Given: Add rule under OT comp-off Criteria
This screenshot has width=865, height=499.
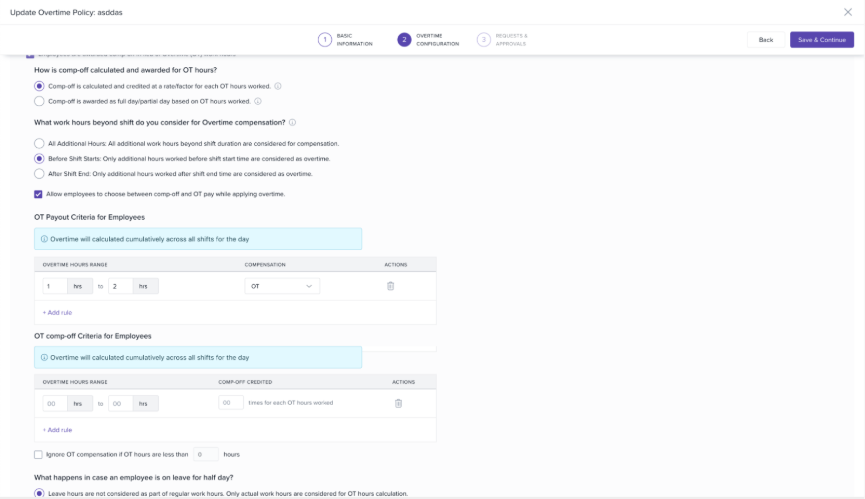Looking at the screenshot, I should click(57, 430).
